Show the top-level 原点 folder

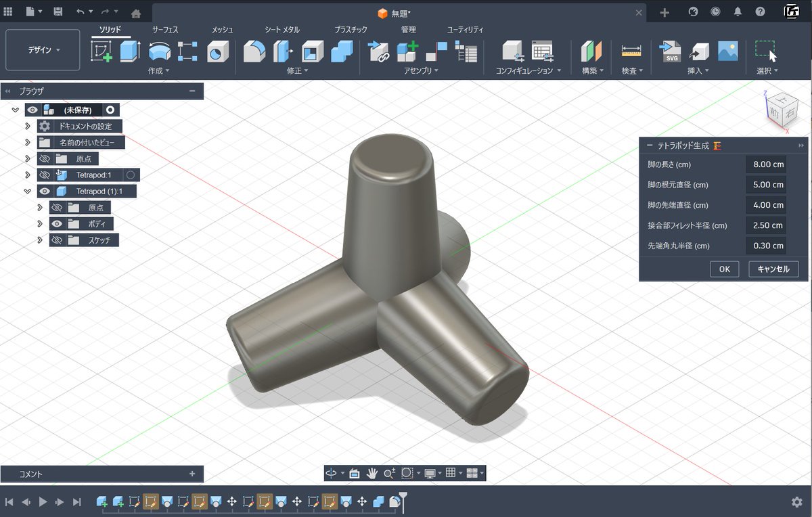click(x=45, y=159)
